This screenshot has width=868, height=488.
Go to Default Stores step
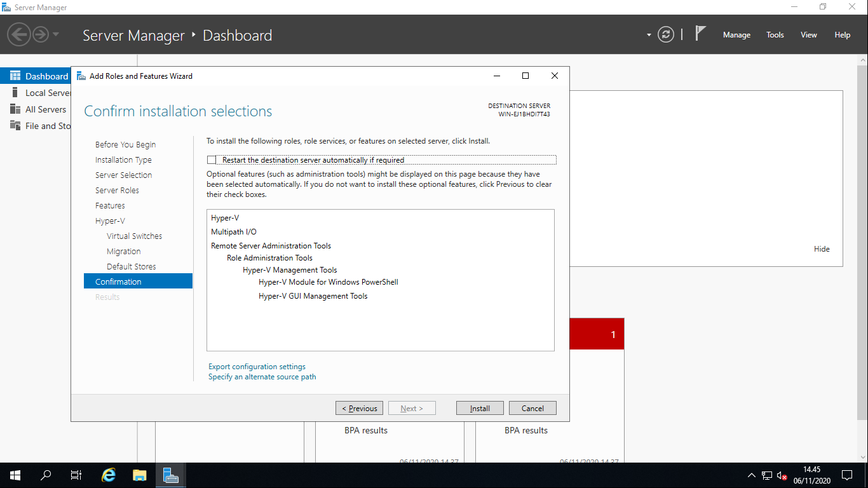pos(131,267)
